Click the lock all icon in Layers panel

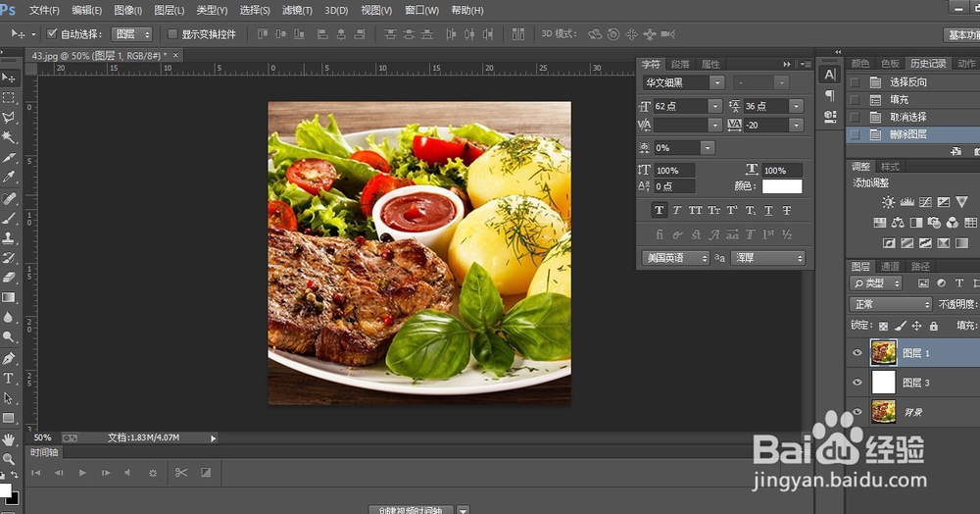[x=934, y=326]
